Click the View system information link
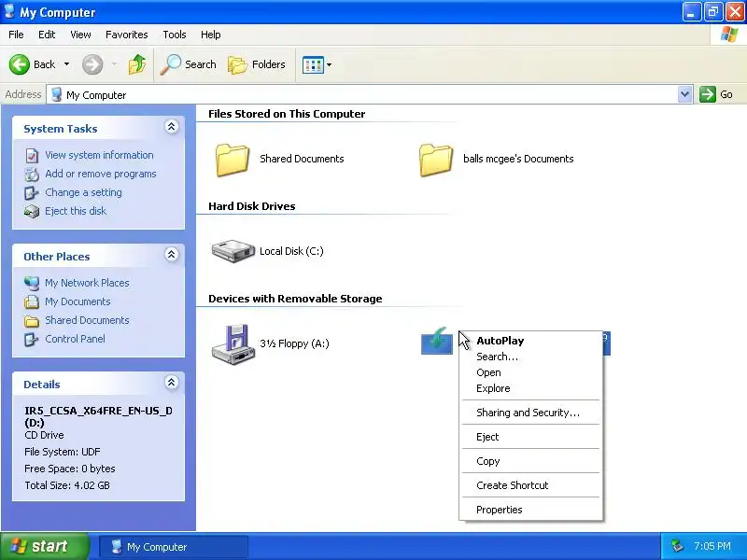This screenshot has width=747, height=560. pos(99,155)
